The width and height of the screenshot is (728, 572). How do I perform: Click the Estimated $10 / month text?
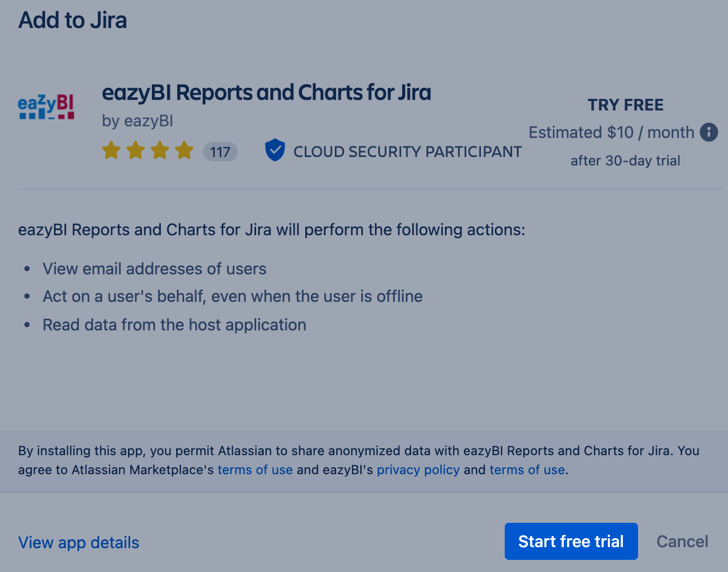click(x=611, y=132)
